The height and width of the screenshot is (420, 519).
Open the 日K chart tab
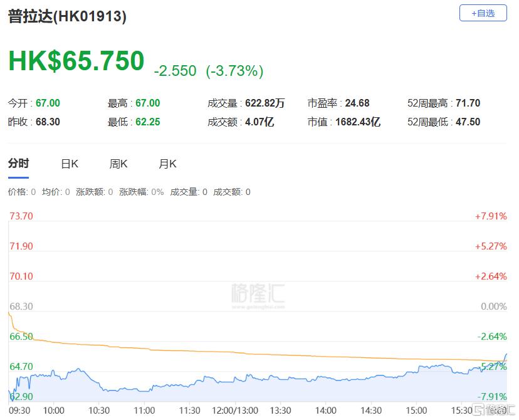pos(70,164)
